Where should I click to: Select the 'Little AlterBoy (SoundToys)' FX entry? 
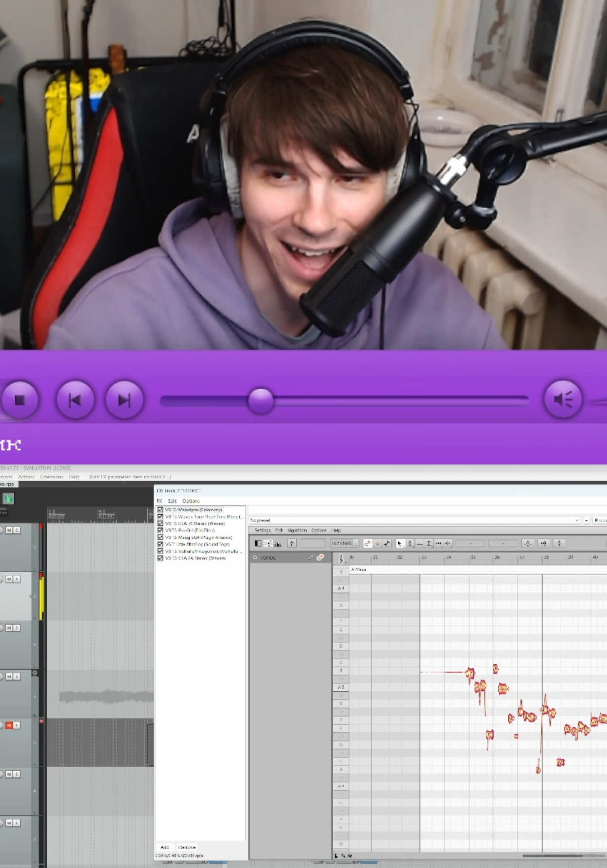coord(197,544)
